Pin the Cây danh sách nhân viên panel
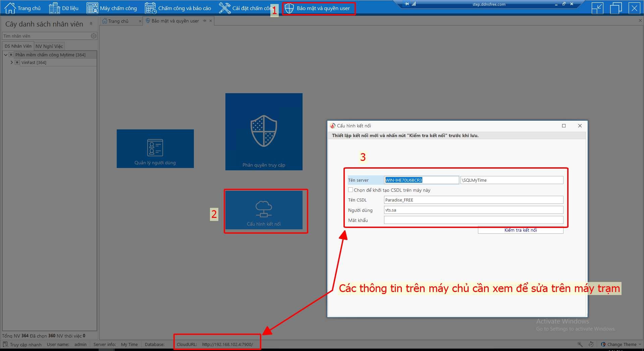 pyautogui.click(x=91, y=24)
